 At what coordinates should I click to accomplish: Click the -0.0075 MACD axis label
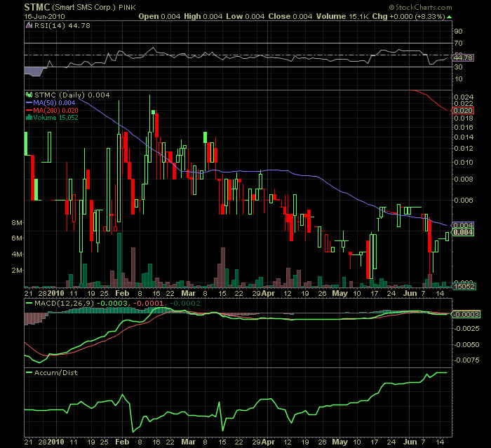pyautogui.click(x=466, y=360)
